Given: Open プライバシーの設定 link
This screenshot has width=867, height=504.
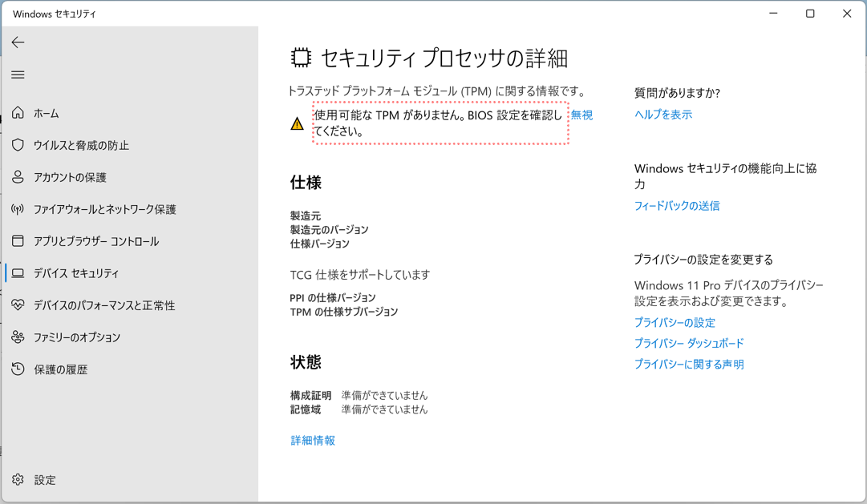Looking at the screenshot, I should [674, 322].
